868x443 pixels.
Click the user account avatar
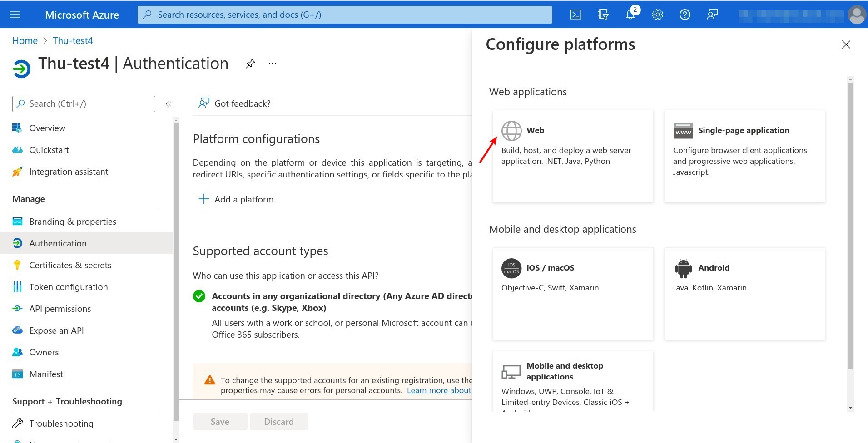(857, 15)
